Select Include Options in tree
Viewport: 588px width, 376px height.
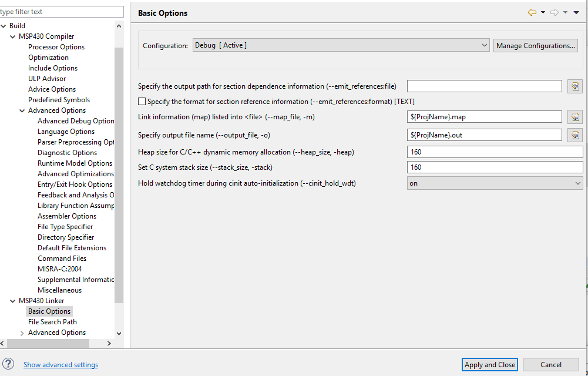[53, 68]
